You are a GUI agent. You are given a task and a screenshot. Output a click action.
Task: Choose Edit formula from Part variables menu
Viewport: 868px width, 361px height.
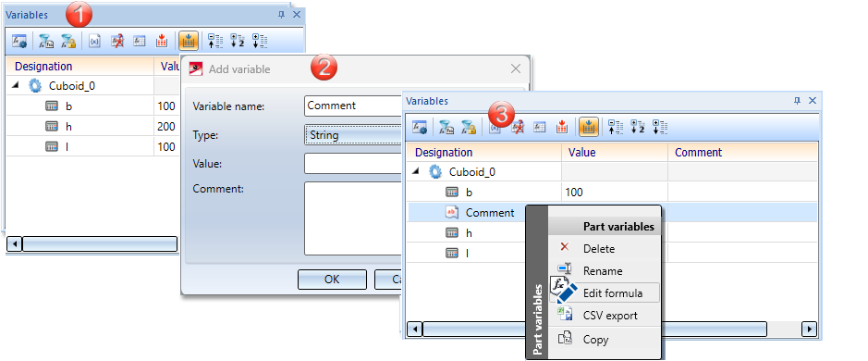(605, 293)
